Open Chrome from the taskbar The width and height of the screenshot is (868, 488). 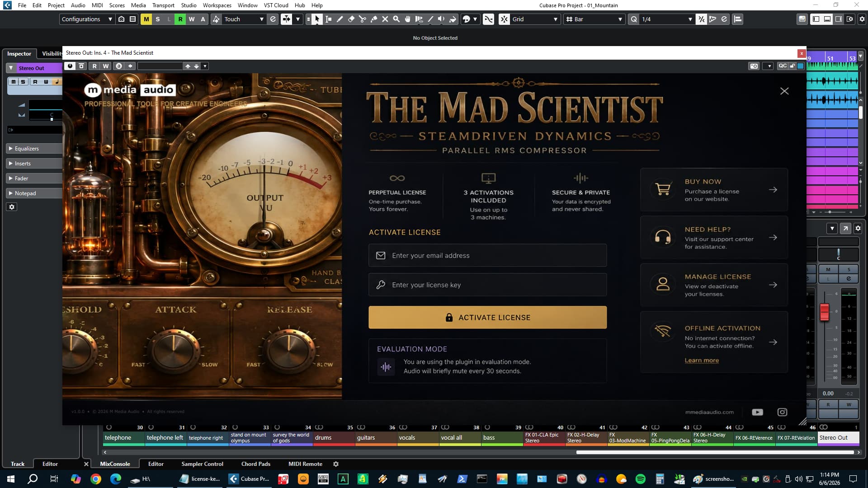coord(96,479)
